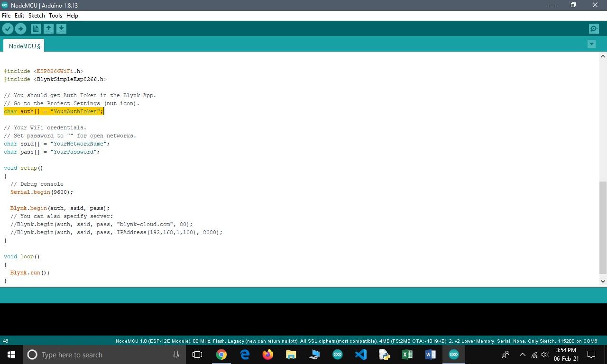The width and height of the screenshot is (607, 364).
Task: Click the editor scrollbar up arrow
Action: tap(603, 56)
